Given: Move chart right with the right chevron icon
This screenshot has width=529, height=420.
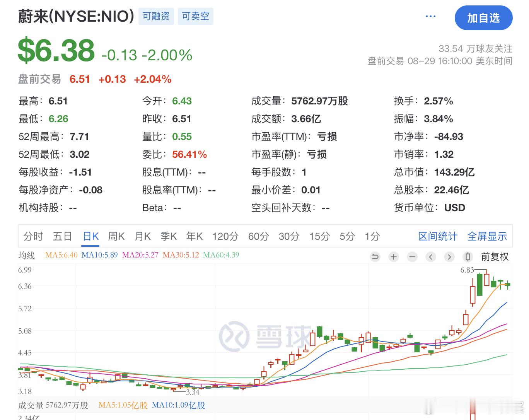Looking at the screenshot, I should [x=449, y=257].
